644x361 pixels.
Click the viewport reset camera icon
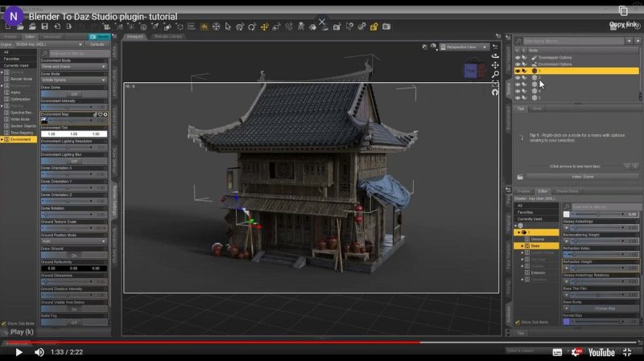pyautogui.click(x=495, y=92)
